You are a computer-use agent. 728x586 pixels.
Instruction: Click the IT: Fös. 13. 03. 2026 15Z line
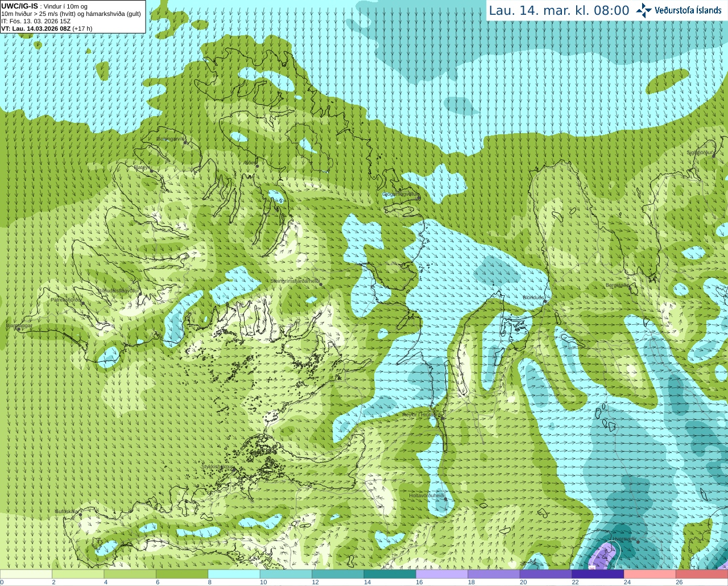click(36, 21)
